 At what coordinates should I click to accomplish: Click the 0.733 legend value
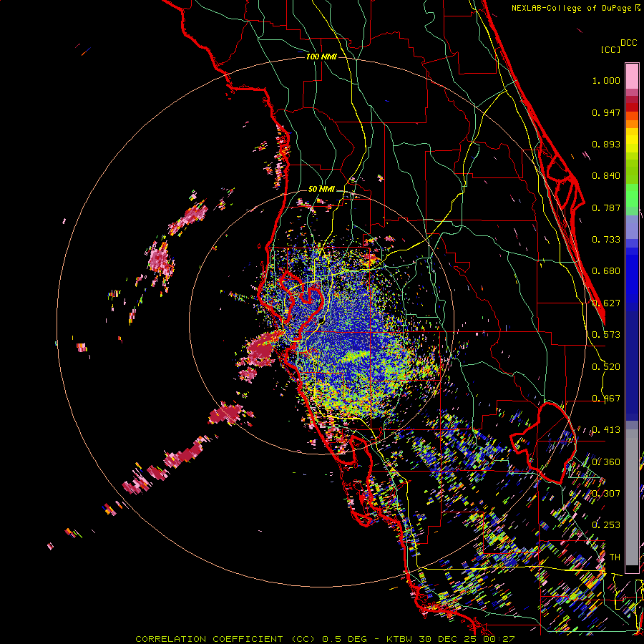click(x=606, y=240)
